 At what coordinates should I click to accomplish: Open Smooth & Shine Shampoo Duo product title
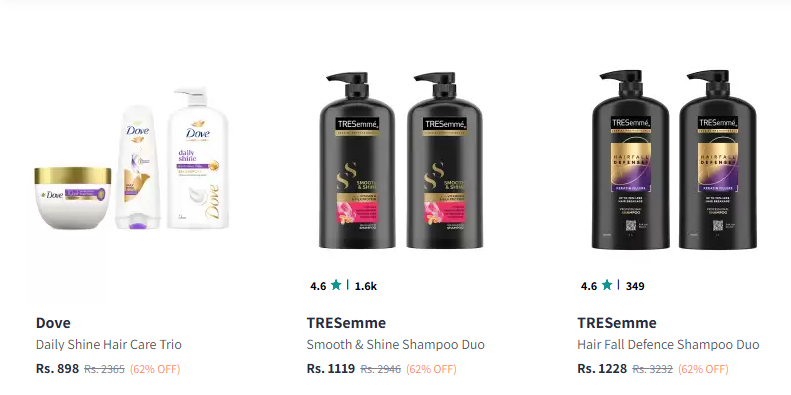(x=396, y=345)
